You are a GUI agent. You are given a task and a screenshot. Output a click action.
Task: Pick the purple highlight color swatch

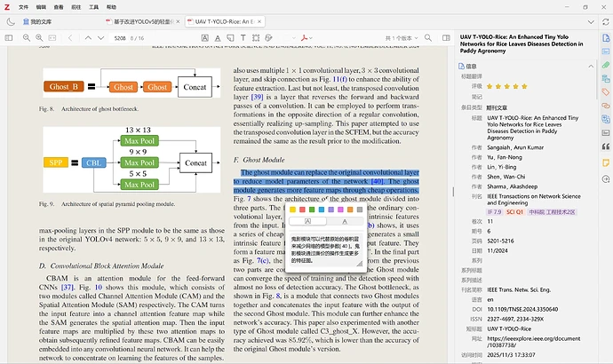click(330, 210)
